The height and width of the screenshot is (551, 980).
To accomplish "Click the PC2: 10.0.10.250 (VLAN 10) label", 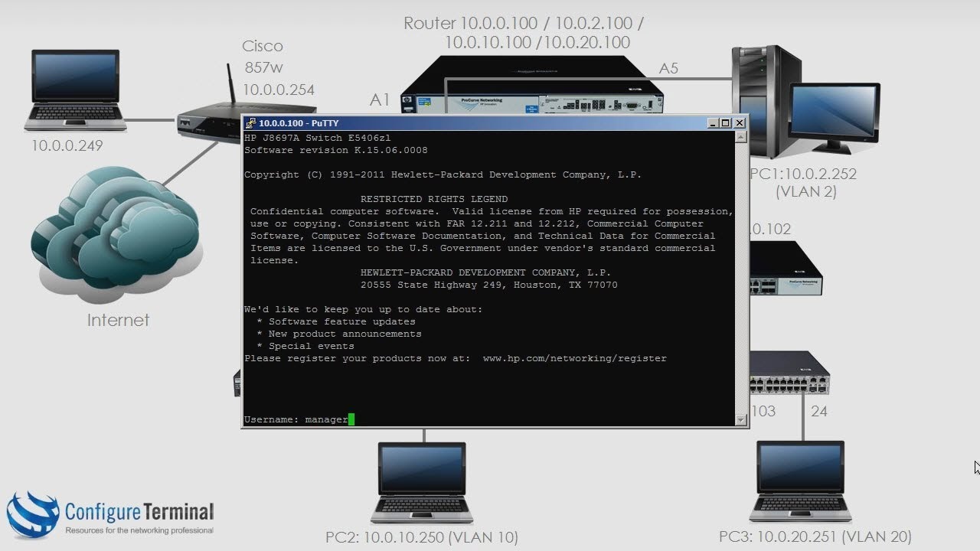I will click(x=422, y=537).
